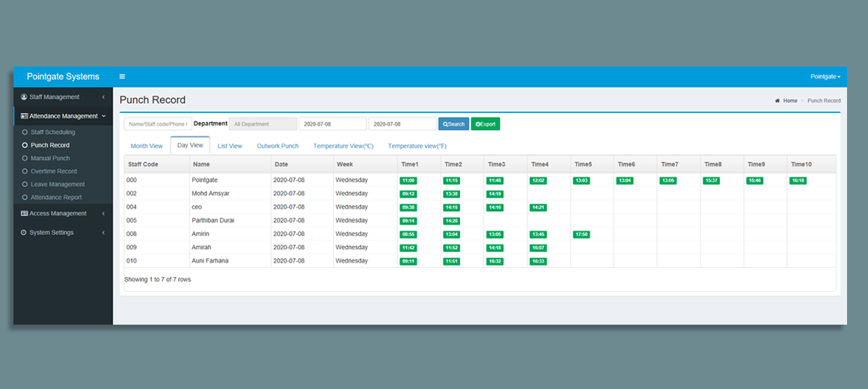Click Mohd Amsyar's 09:12 punch badge
The height and width of the screenshot is (389, 868).
(x=409, y=194)
